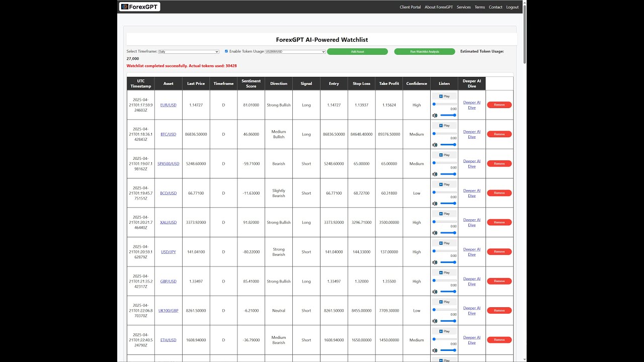Screen dimensions: 644x362
Task: Open the XAU/USD asset link
Action: (x=169, y=222)
